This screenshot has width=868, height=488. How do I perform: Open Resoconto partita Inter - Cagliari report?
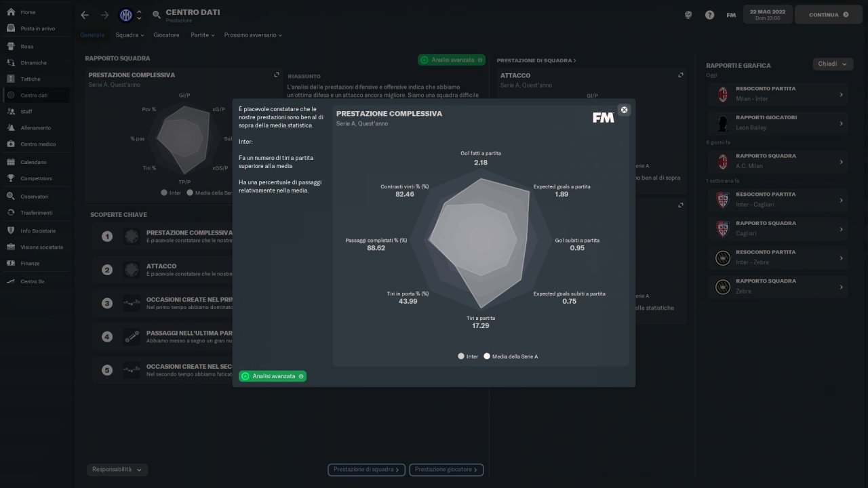(777, 200)
